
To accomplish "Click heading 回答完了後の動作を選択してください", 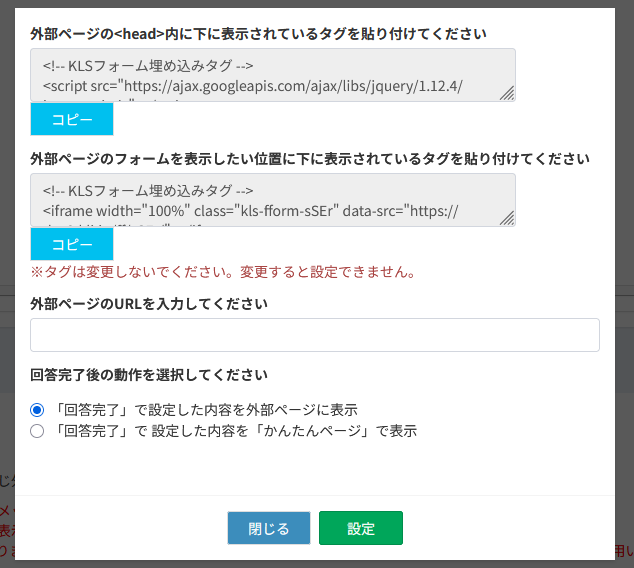I will pos(149,375).
